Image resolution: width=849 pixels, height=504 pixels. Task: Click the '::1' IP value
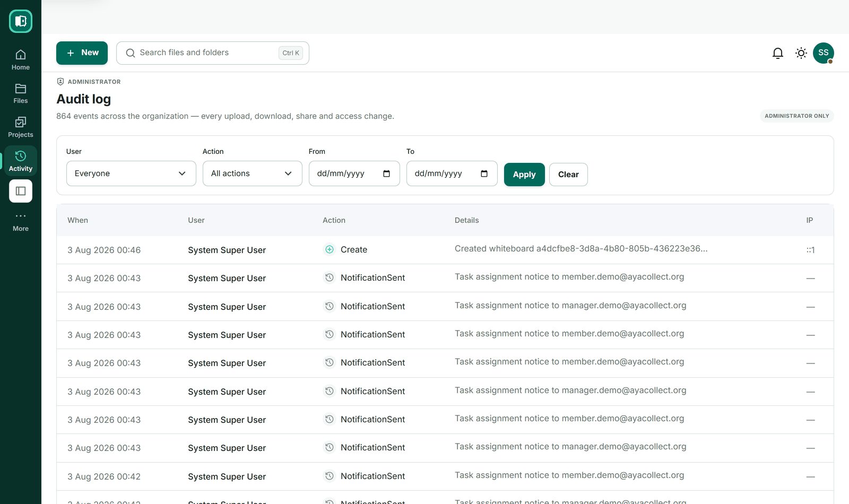pyautogui.click(x=810, y=250)
